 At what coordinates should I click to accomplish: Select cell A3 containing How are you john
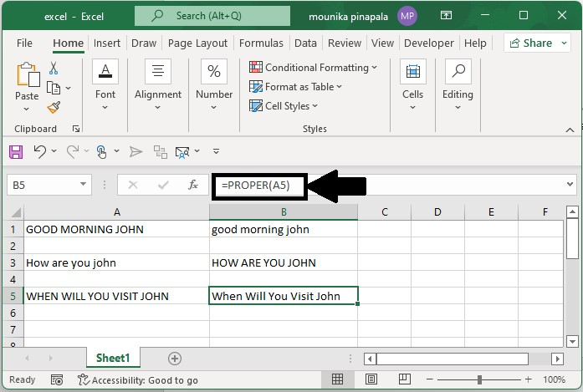pyautogui.click(x=116, y=262)
